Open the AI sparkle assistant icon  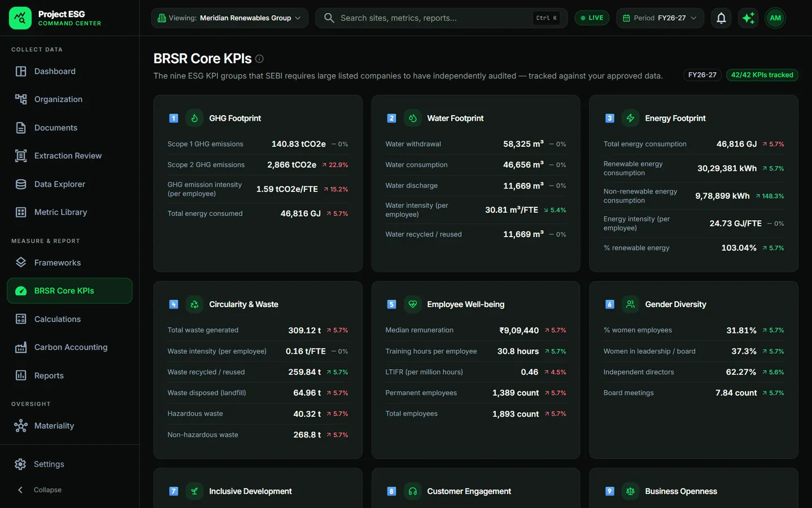pos(748,18)
